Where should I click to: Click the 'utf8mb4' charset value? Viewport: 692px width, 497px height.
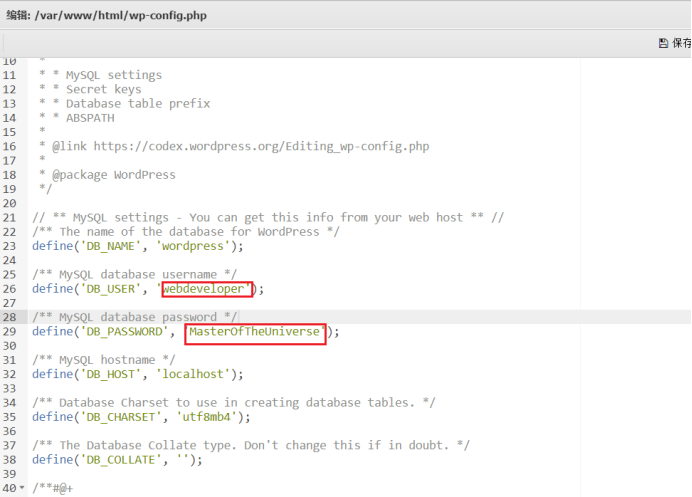point(207,417)
